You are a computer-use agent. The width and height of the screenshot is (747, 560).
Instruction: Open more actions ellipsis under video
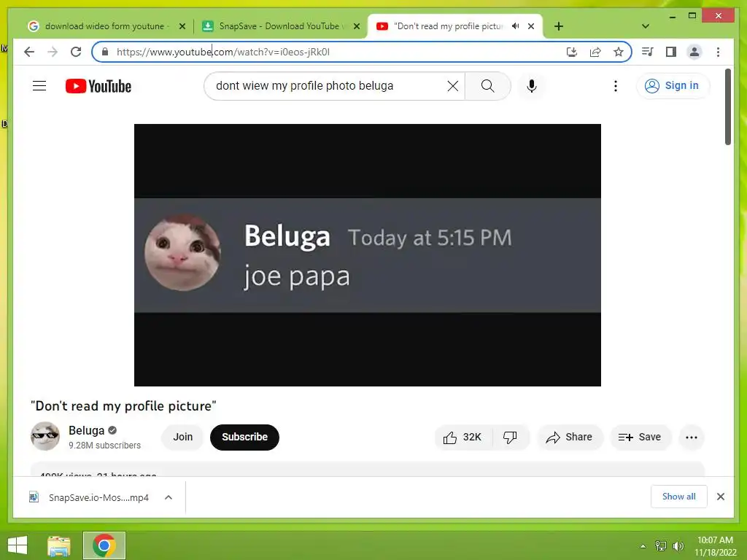point(692,437)
